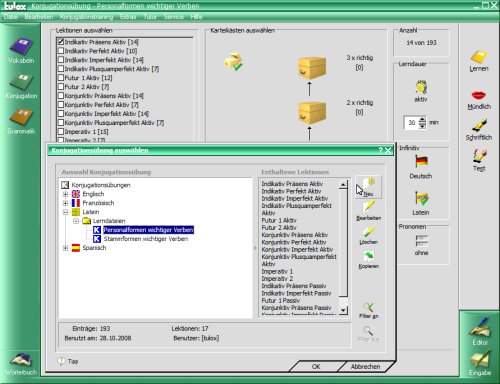Check Imperativ 1 [15]
Viewport: 500px width, 384px height.
(x=61, y=132)
